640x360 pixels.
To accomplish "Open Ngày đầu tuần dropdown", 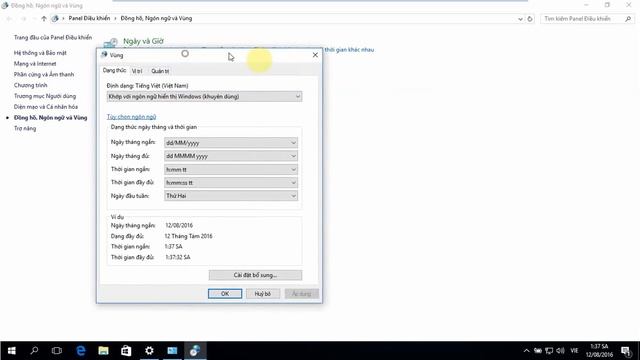I will click(x=231, y=196).
